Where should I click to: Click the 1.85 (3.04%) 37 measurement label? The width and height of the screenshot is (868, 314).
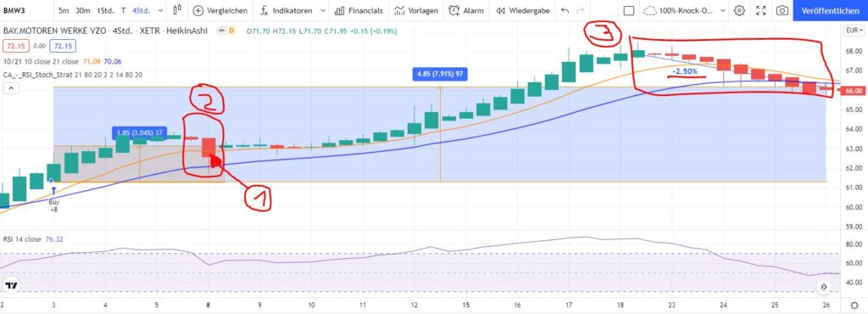tap(140, 133)
